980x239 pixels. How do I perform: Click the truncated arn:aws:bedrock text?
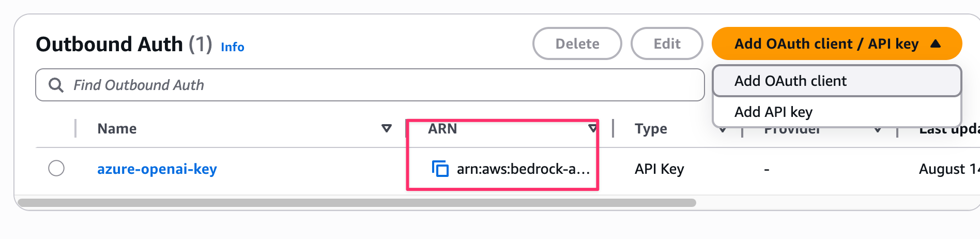[523, 169]
